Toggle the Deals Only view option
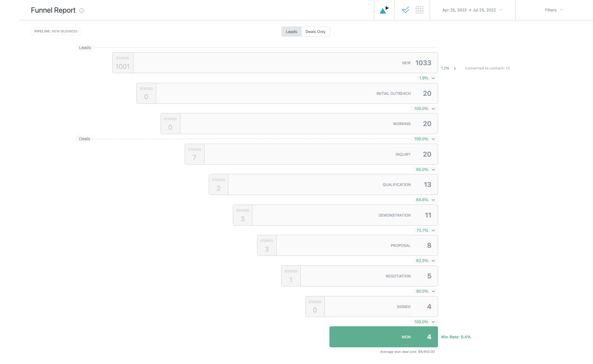This screenshot has height=364, width=593. click(x=315, y=32)
